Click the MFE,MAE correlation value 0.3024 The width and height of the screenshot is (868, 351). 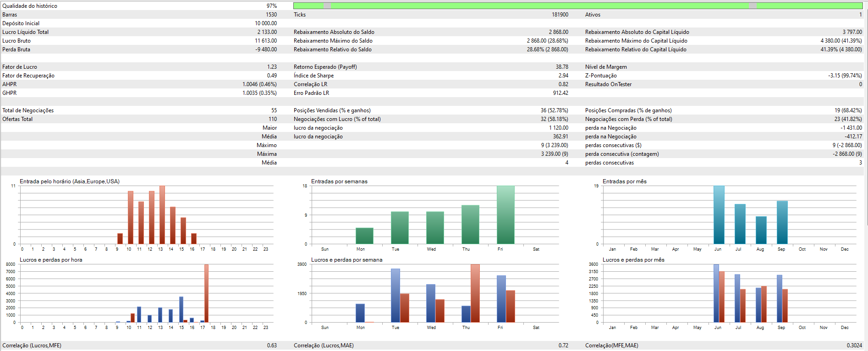(x=855, y=346)
